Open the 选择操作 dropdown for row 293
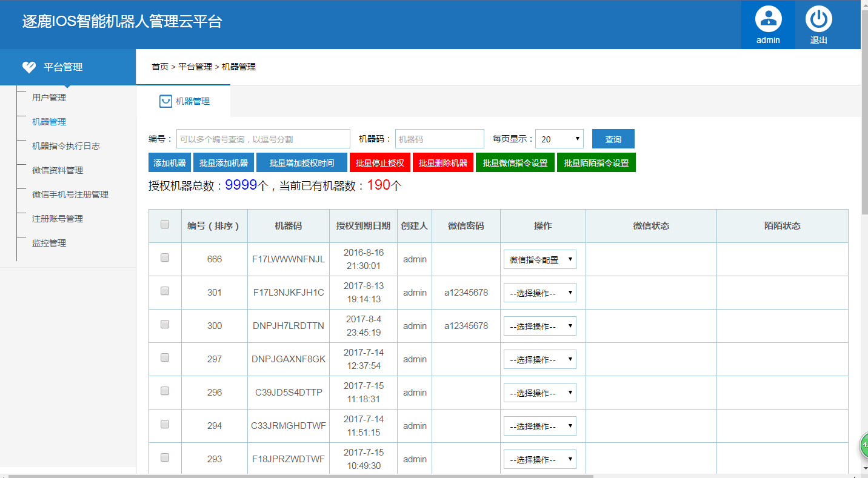868x478 pixels. [x=540, y=459]
